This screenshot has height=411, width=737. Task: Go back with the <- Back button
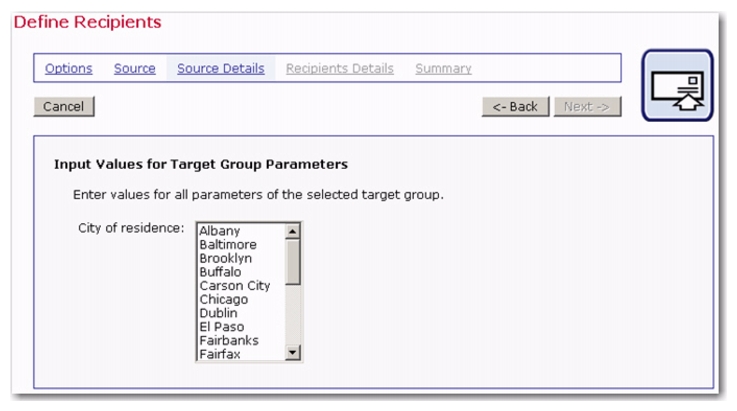click(x=515, y=106)
